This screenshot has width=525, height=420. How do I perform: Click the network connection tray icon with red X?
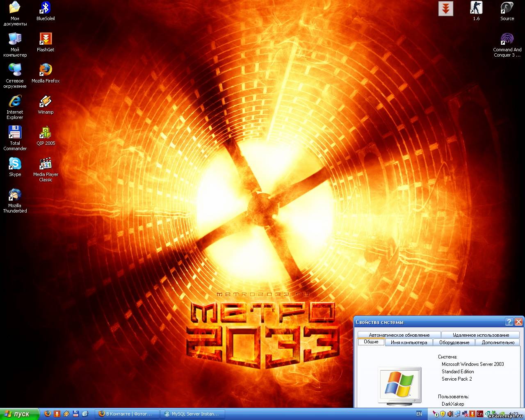click(x=466, y=414)
